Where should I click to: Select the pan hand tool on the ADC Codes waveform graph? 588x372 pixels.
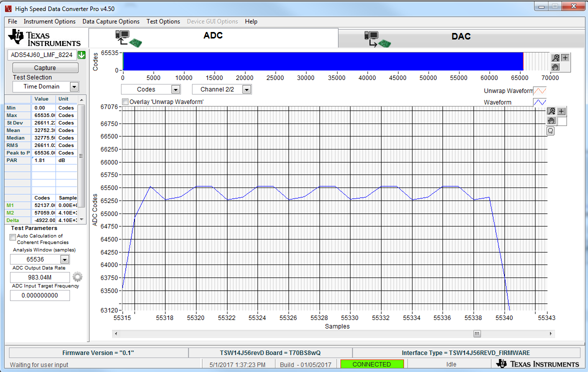[551, 121]
